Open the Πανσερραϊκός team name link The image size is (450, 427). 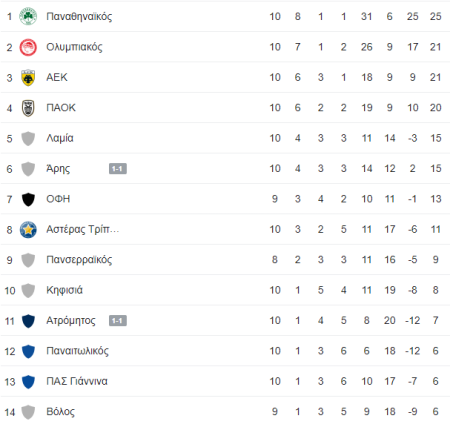pos(79,260)
